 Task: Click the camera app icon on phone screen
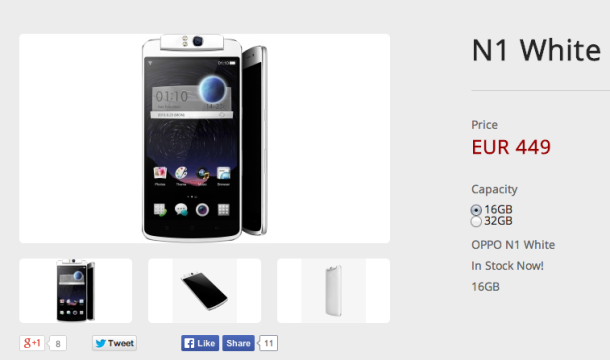click(202, 210)
